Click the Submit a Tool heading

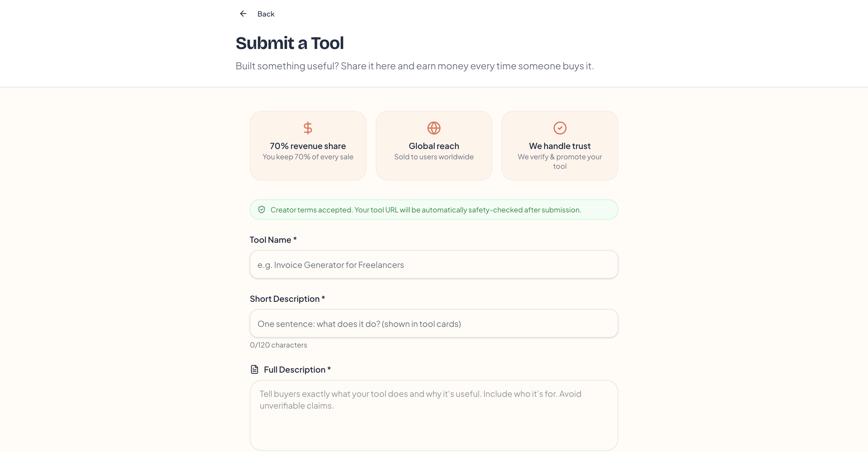click(x=289, y=43)
